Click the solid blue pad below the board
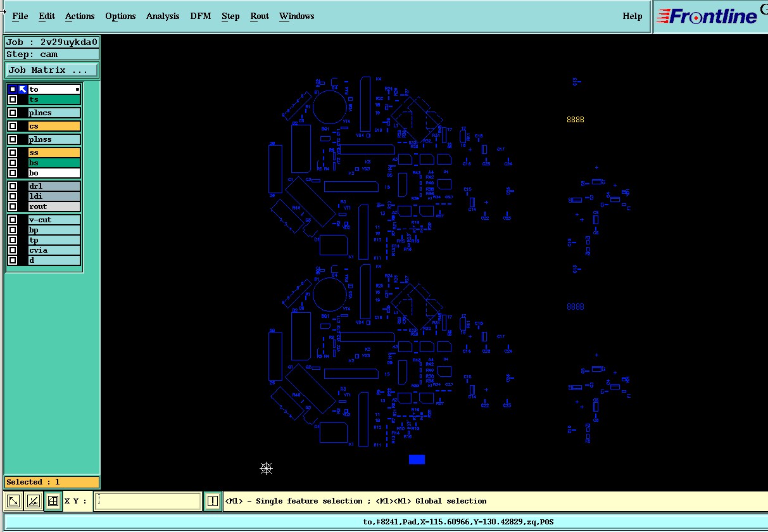The height and width of the screenshot is (532, 768). [x=417, y=459]
